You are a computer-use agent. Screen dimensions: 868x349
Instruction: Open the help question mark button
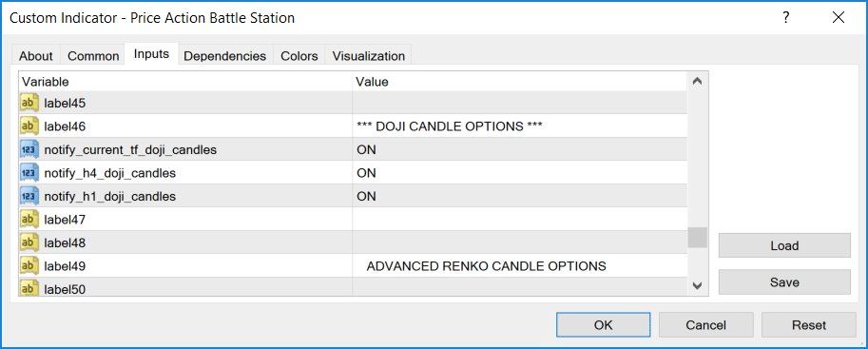pos(785,18)
